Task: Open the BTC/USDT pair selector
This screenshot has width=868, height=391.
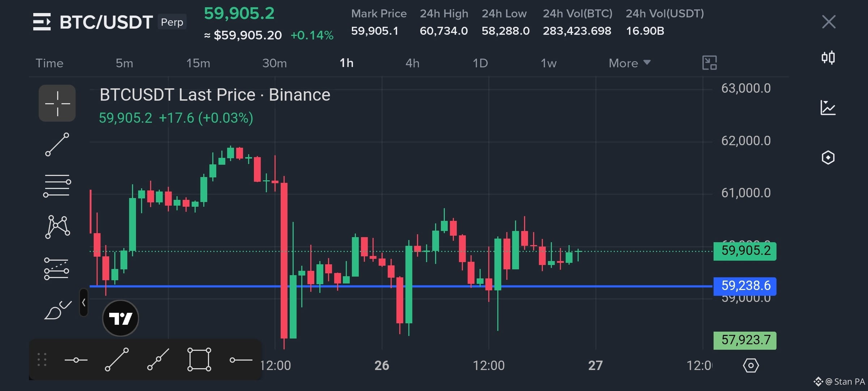Action: click(106, 22)
